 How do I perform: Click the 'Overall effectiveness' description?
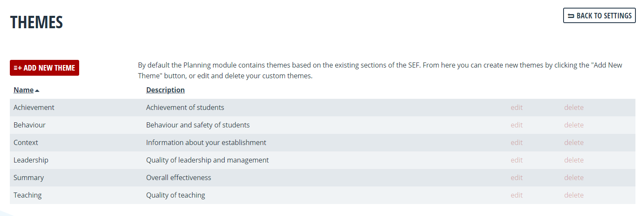[179, 178]
